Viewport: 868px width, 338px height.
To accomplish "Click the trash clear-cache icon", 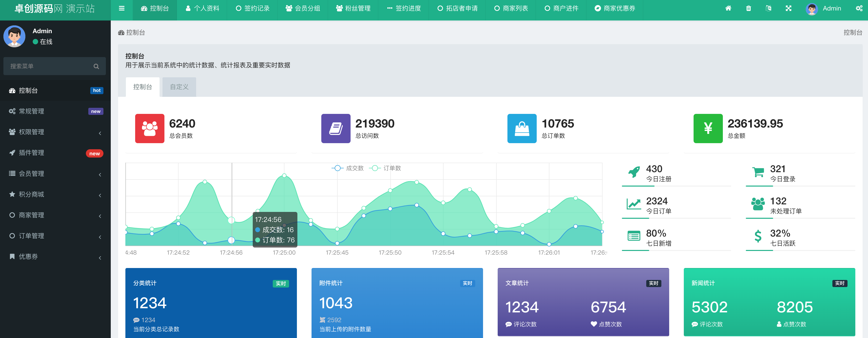I will pos(748,9).
